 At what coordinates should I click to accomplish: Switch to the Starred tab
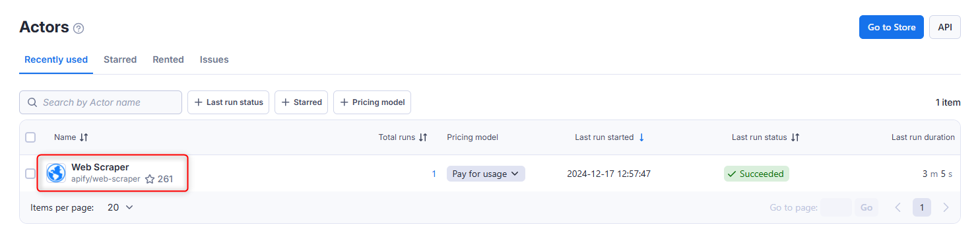coord(120,59)
